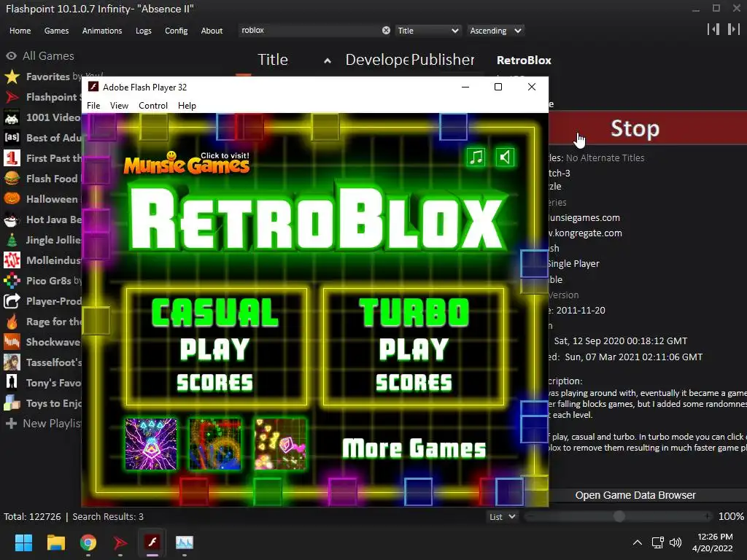Open the Toys to Enjoy playlist icon
The width and height of the screenshot is (747, 560).
pyautogui.click(x=12, y=403)
